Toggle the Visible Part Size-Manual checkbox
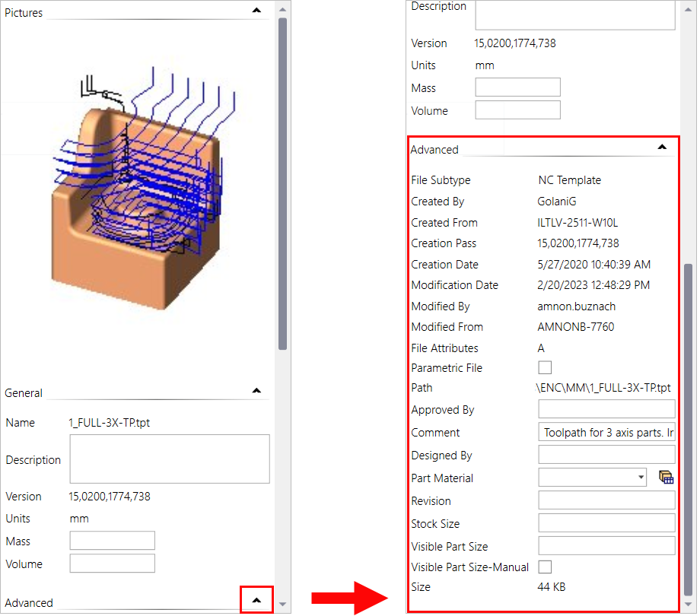This screenshot has width=700, height=616. tap(545, 567)
